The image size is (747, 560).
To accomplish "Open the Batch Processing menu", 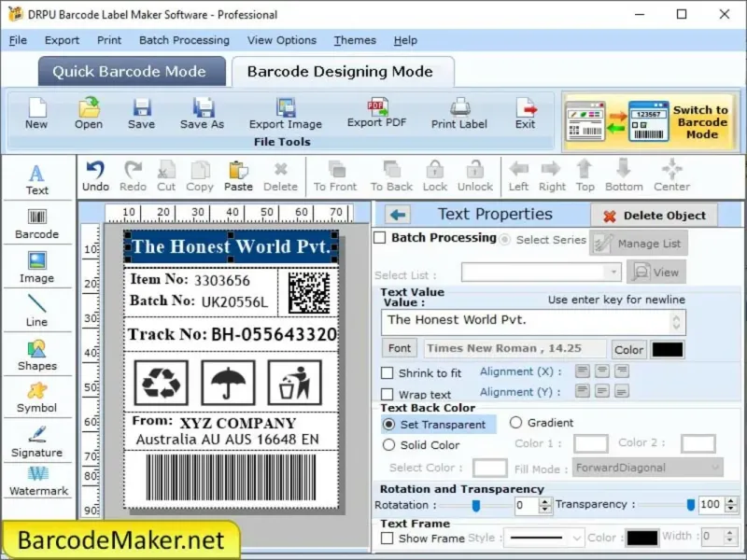I will pyautogui.click(x=184, y=40).
